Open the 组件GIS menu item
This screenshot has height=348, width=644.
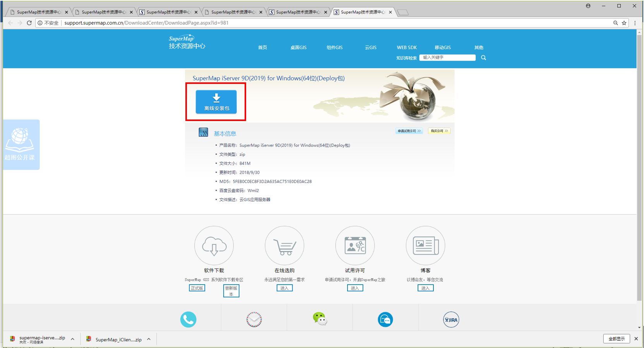pyautogui.click(x=334, y=48)
